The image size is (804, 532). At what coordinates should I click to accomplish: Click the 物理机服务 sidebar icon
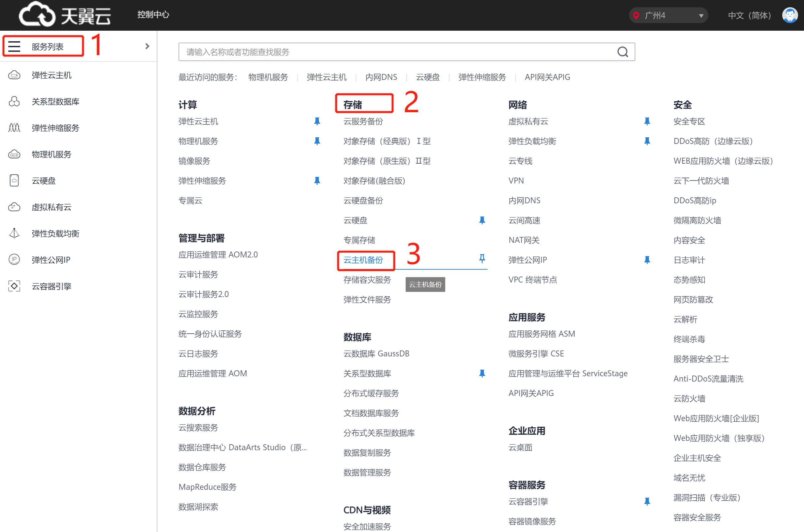click(x=14, y=154)
